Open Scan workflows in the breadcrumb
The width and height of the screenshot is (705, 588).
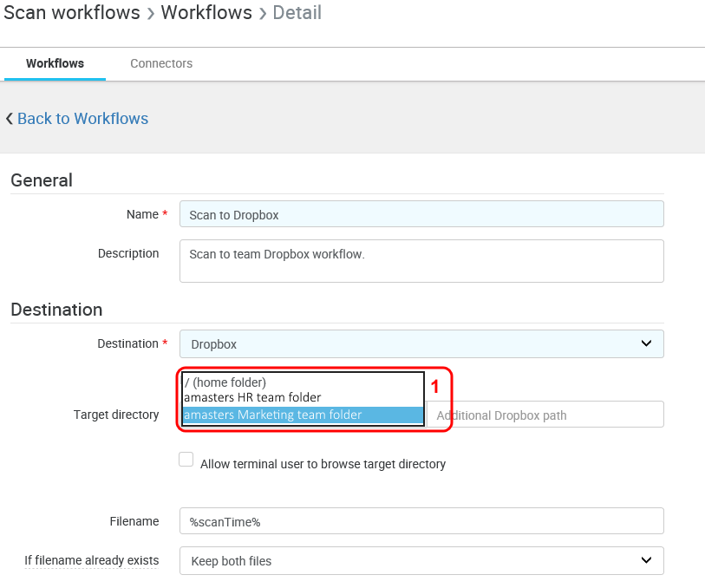click(x=72, y=13)
